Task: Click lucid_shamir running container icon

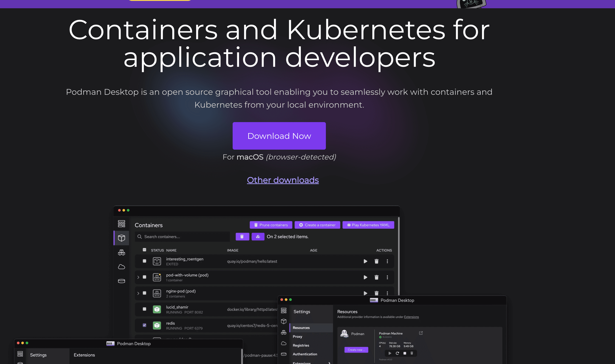Action: pos(157,309)
